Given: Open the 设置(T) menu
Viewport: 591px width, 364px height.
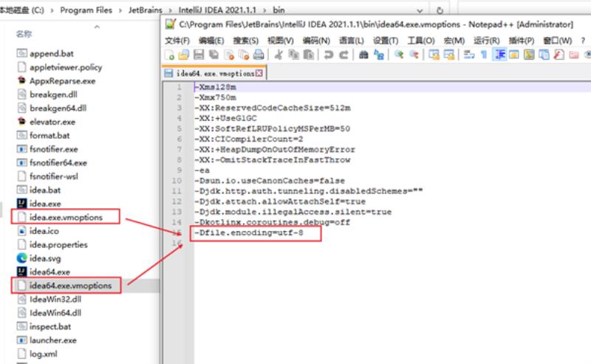Looking at the screenshot, I should [x=386, y=41].
